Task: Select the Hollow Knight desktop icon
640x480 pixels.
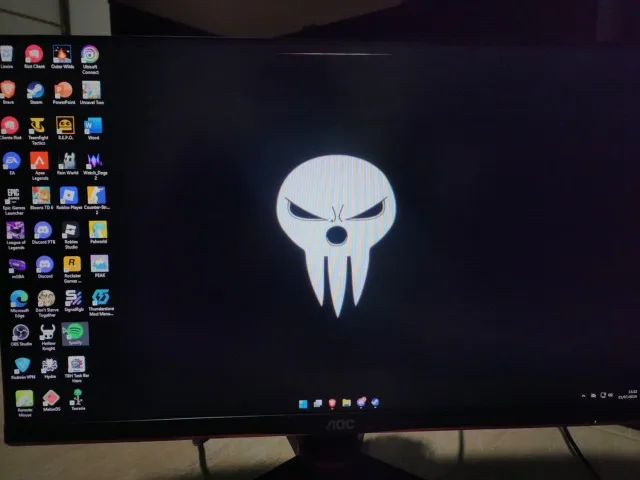Action: pos(48,338)
